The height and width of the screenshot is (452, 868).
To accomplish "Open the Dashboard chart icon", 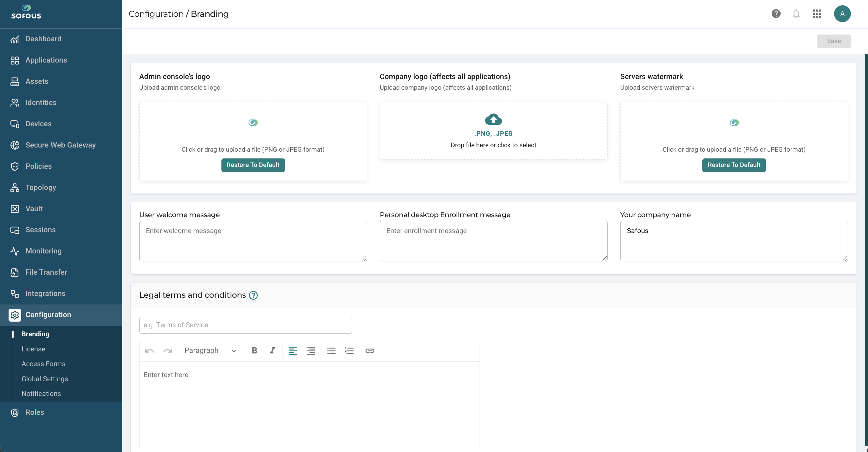I will [14, 39].
